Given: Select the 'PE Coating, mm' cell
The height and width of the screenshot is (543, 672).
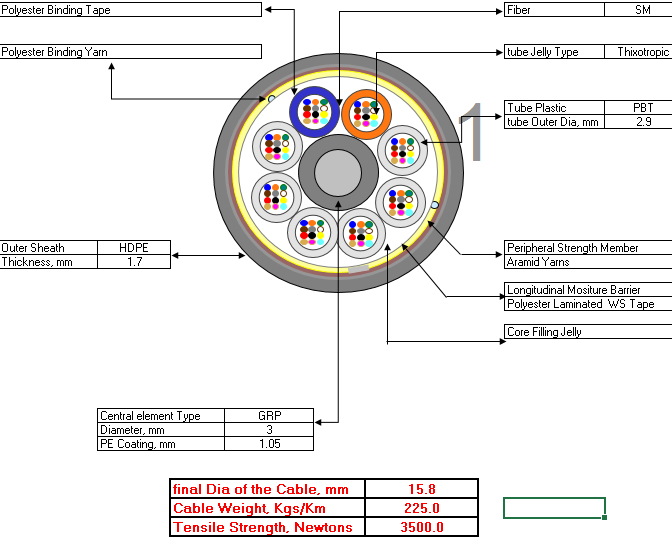Looking at the screenshot, I should point(161,444).
